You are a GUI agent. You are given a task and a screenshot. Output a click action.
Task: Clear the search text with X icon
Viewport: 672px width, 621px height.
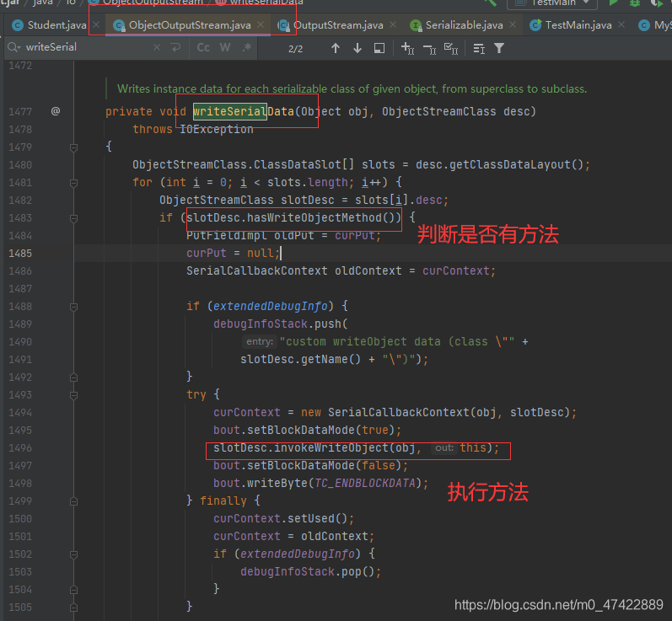point(157,47)
